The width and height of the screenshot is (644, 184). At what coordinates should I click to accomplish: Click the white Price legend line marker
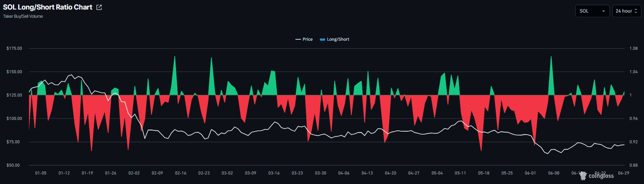pyautogui.click(x=298, y=39)
